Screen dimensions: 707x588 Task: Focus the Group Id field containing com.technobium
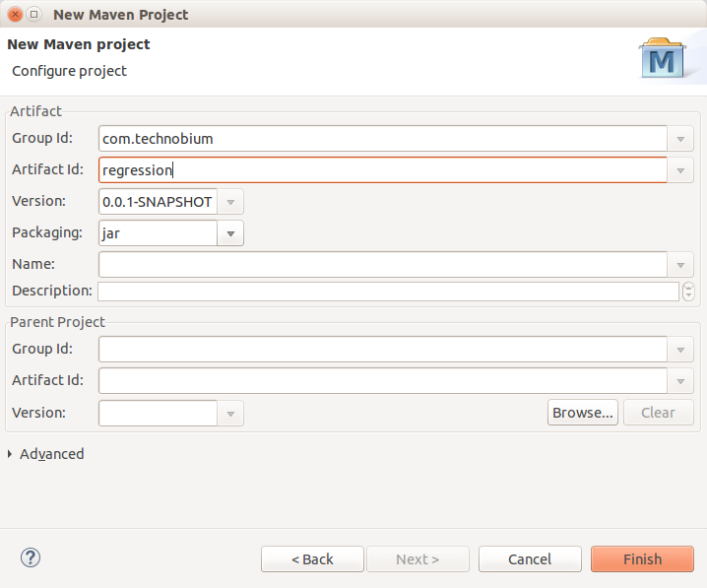click(383, 139)
